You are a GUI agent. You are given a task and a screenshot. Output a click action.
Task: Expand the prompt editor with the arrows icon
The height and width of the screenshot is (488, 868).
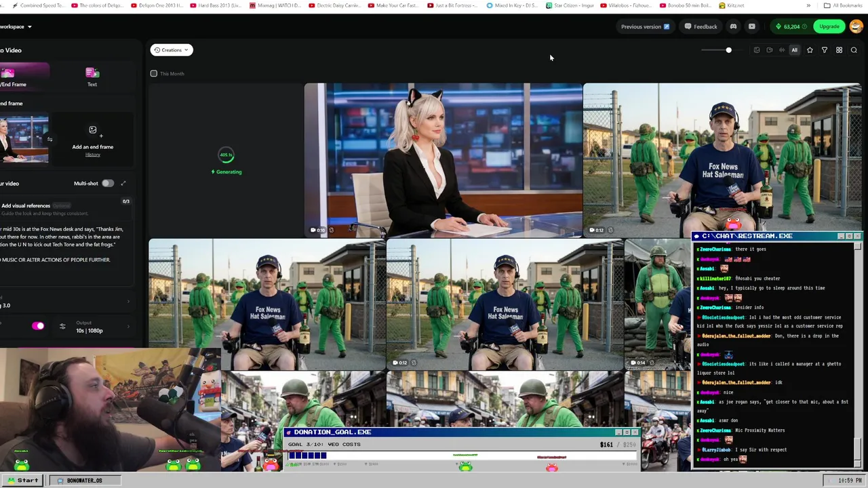[x=123, y=183]
